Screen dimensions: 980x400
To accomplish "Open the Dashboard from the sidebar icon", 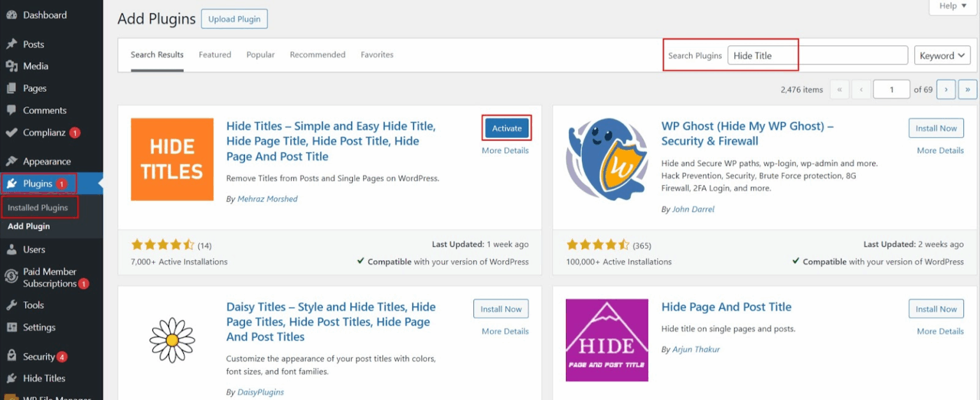I will pos(11,14).
